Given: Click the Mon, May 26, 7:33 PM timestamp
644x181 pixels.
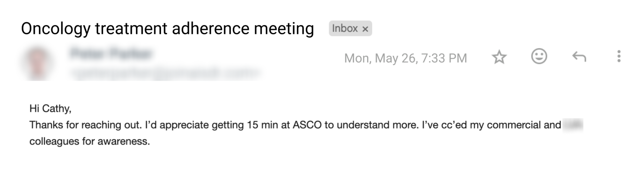Looking at the screenshot, I should pos(405,58).
